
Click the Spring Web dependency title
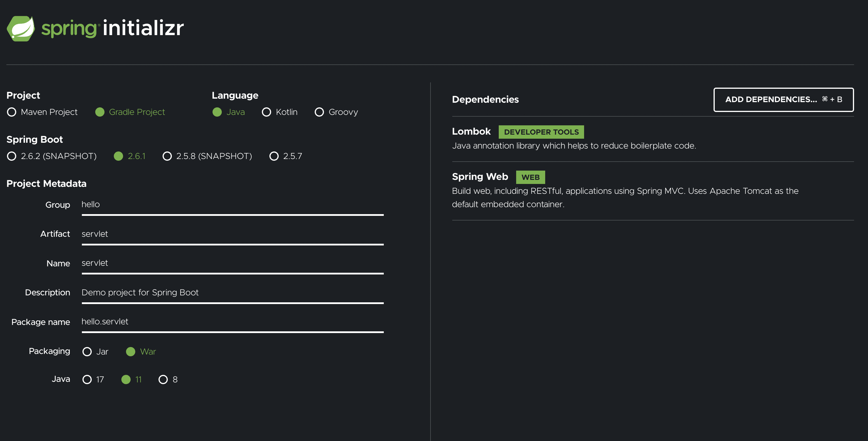click(x=480, y=177)
